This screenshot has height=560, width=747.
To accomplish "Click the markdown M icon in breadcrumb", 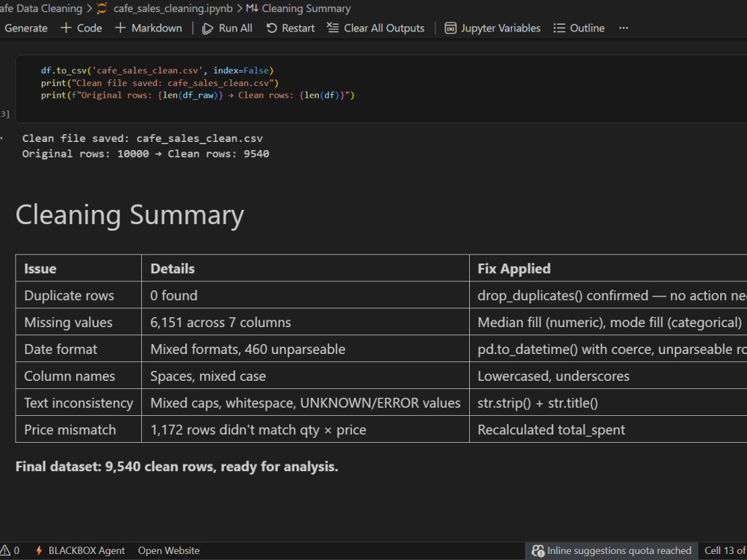I will (x=252, y=8).
